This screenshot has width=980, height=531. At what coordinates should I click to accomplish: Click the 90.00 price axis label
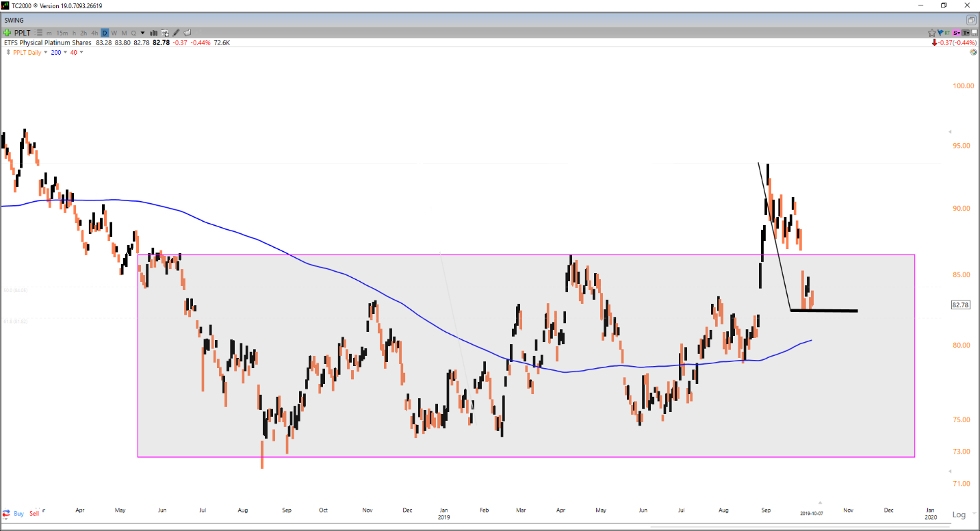click(962, 208)
